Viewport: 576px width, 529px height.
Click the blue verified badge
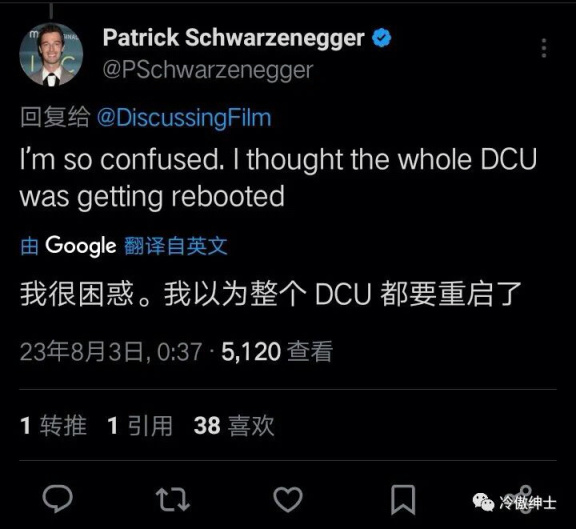point(382,38)
